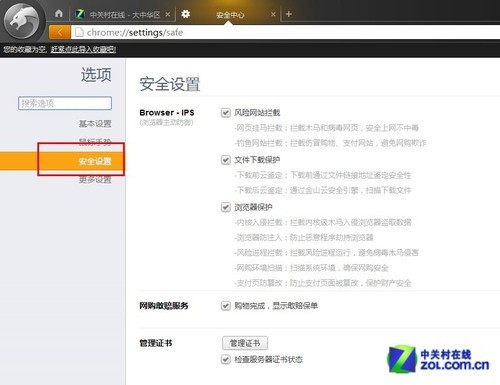The width and height of the screenshot is (500, 385).
Task: Close the 中关村在线 tab
Action: pos(168,14)
